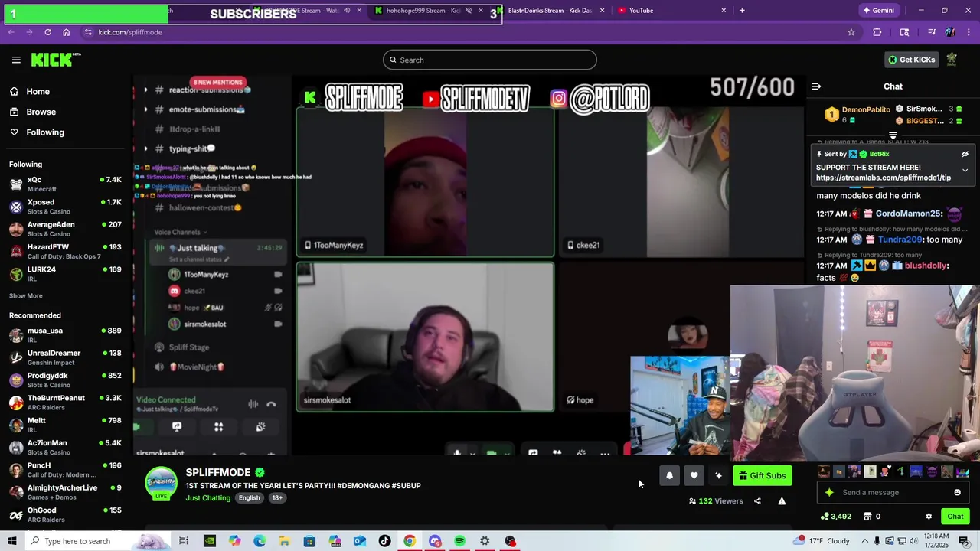This screenshot has width=980, height=551.
Task: Open the chat shop icon
Action: pos(867,517)
